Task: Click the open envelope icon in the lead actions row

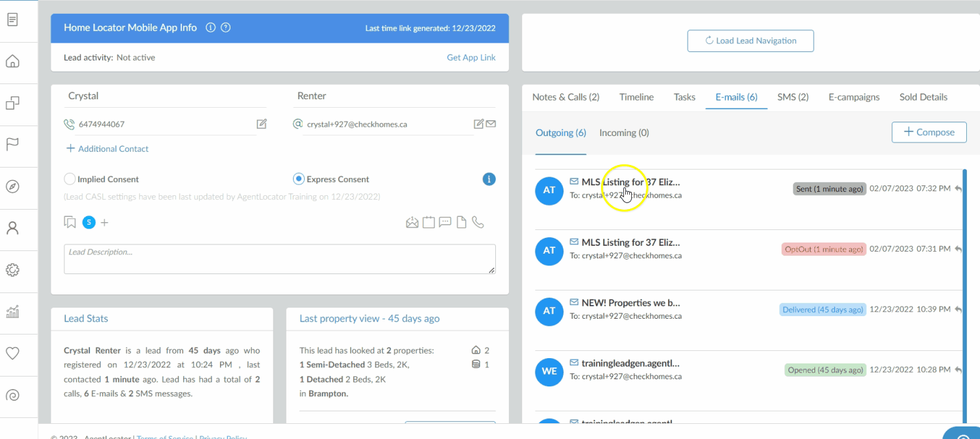Action: [x=412, y=222]
